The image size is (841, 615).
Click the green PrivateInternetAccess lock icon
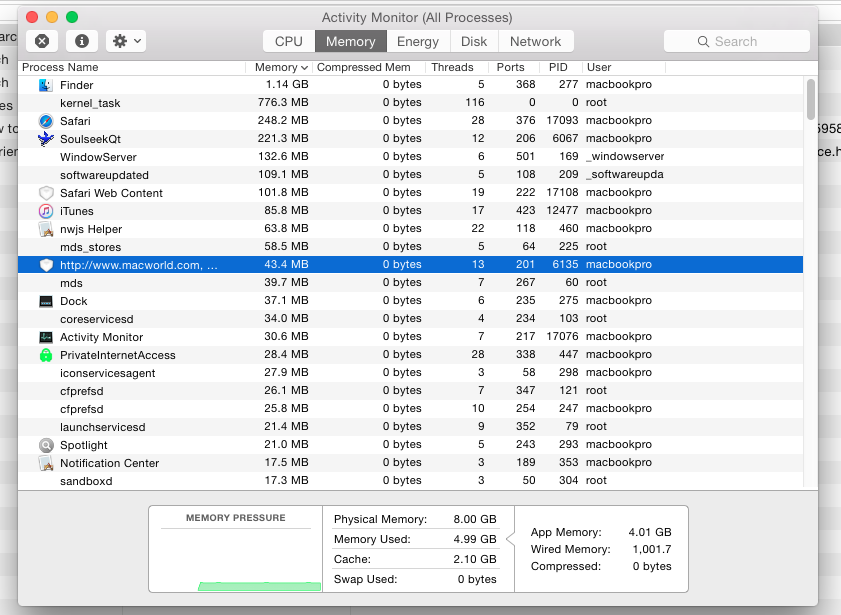(46, 355)
